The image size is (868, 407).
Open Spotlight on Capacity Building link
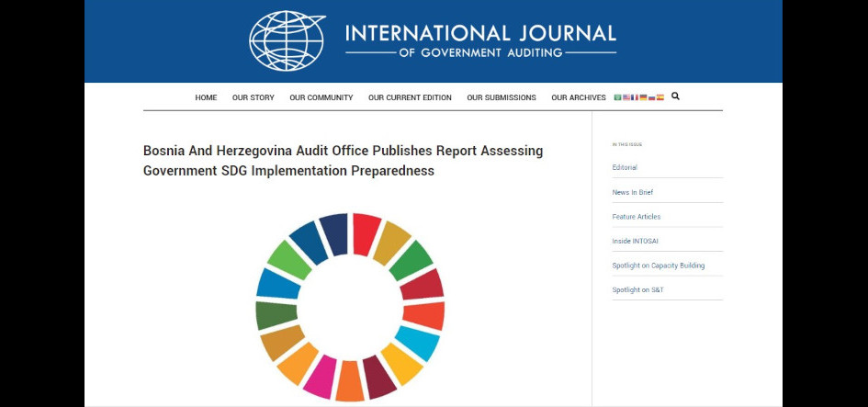point(658,266)
